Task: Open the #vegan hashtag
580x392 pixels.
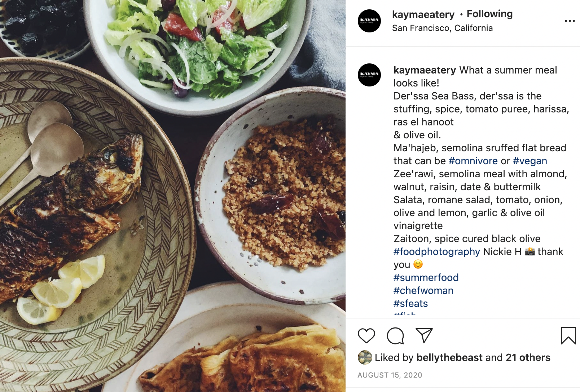Action: pyautogui.click(x=530, y=161)
